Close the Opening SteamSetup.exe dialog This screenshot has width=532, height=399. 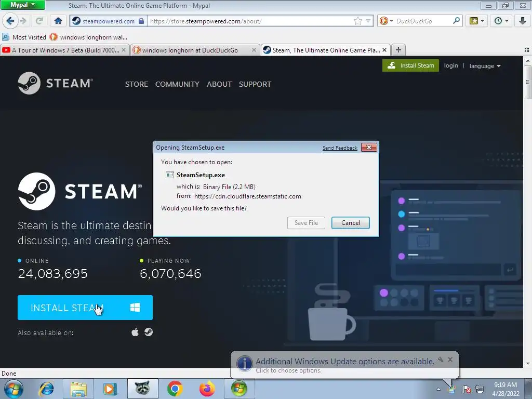point(369,147)
